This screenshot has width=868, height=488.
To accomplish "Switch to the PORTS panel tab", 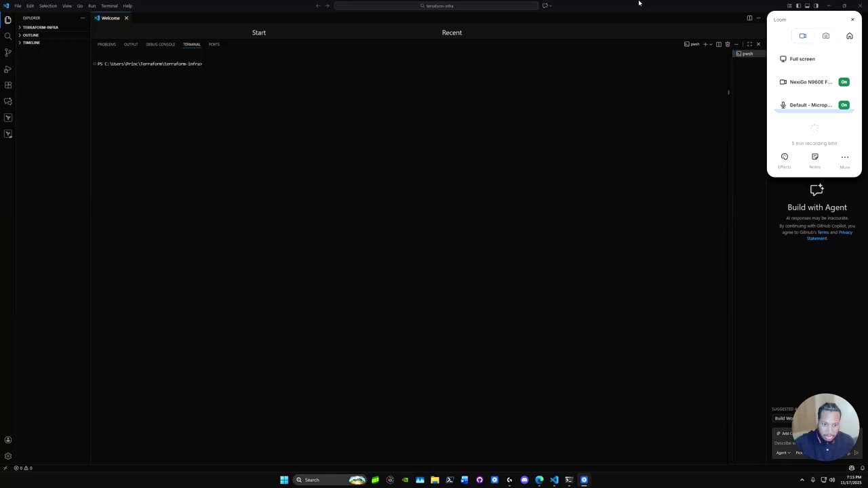I will 214,44.
